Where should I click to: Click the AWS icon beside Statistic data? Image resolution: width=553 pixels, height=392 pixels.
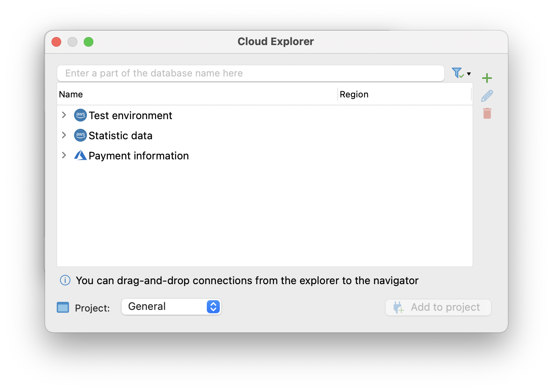(x=80, y=135)
